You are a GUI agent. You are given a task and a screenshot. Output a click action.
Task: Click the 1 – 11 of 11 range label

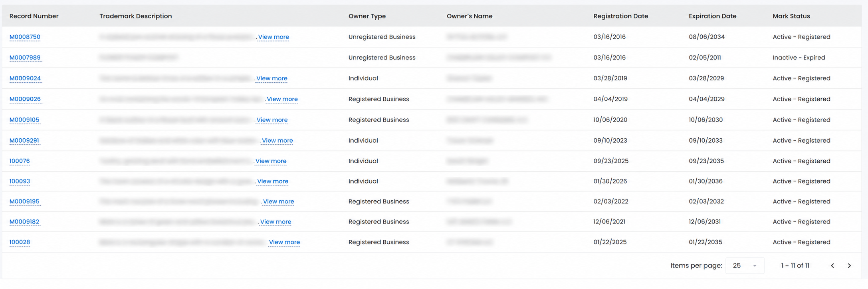pos(795,265)
